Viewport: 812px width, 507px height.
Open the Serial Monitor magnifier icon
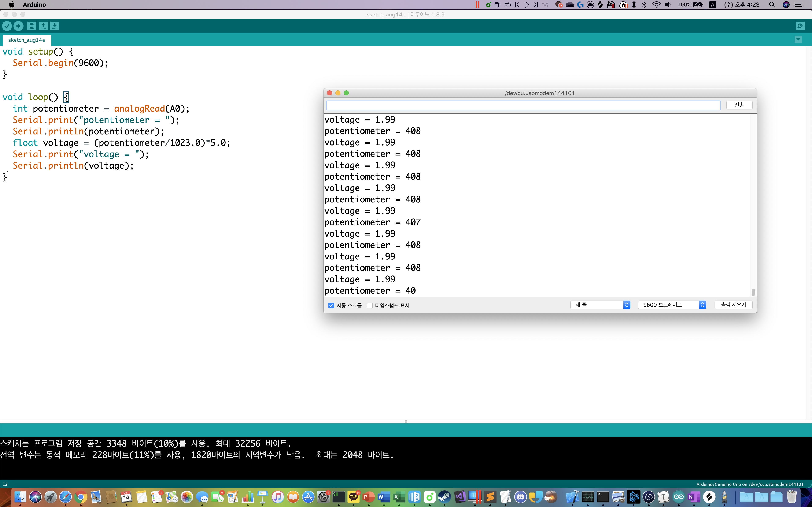pos(800,26)
